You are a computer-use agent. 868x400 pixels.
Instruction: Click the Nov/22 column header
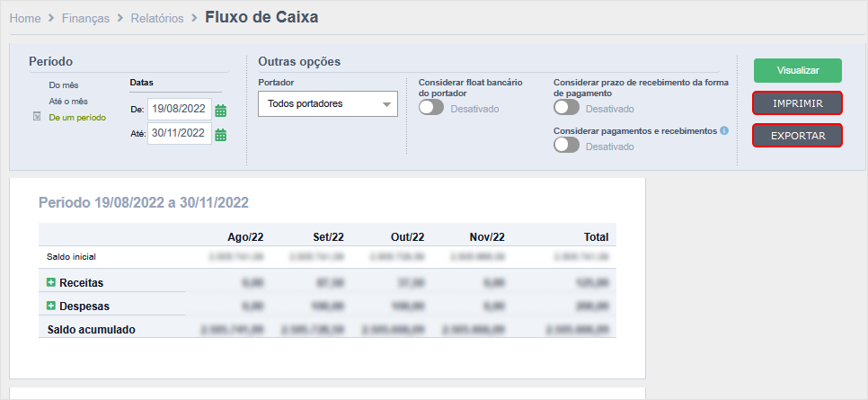click(x=487, y=237)
